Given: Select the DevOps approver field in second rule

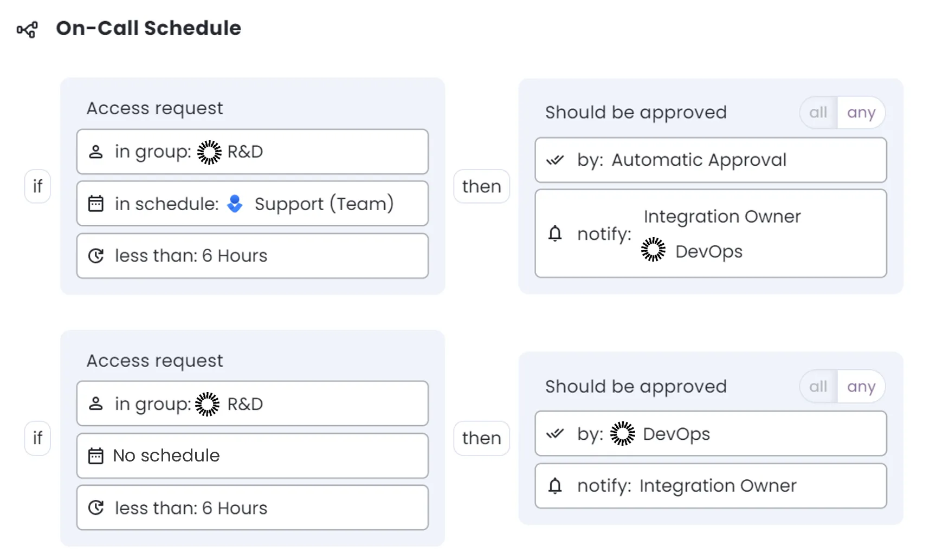Looking at the screenshot, I should click(711, 434).
